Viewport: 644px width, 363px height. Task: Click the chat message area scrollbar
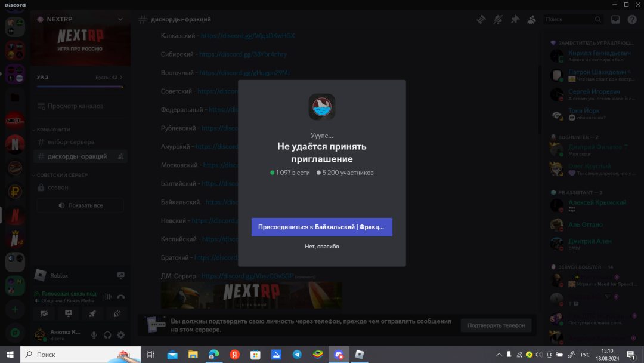coord(540,99)
